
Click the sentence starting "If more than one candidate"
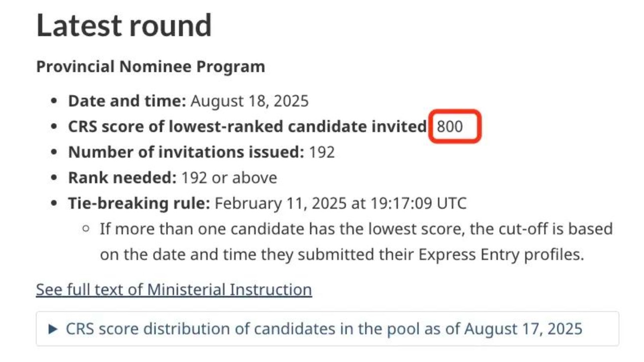356,229
